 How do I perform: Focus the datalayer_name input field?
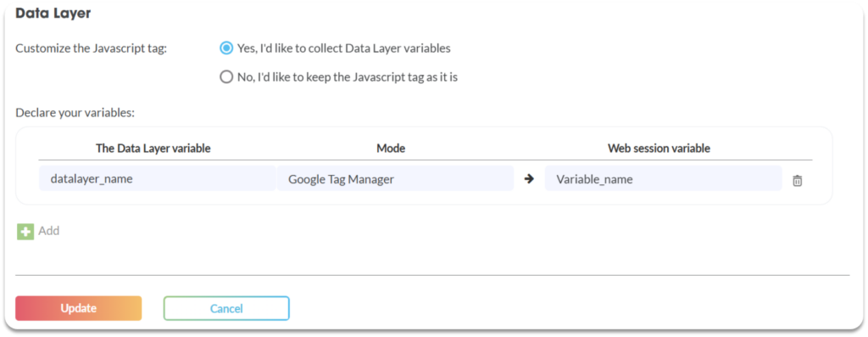click(x=157, y=178)
